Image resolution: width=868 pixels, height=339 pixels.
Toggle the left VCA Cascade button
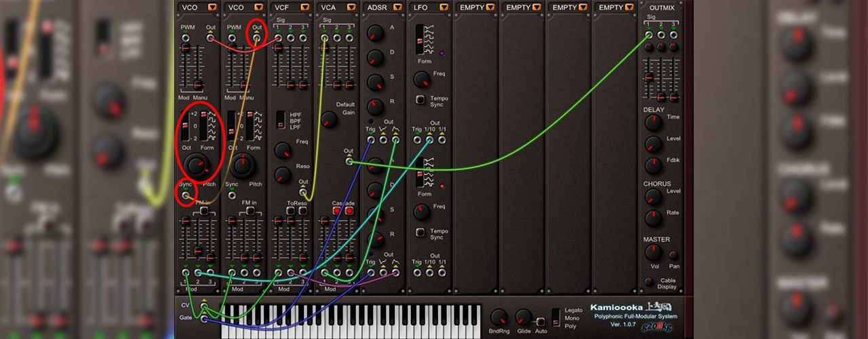coord(337,211)
